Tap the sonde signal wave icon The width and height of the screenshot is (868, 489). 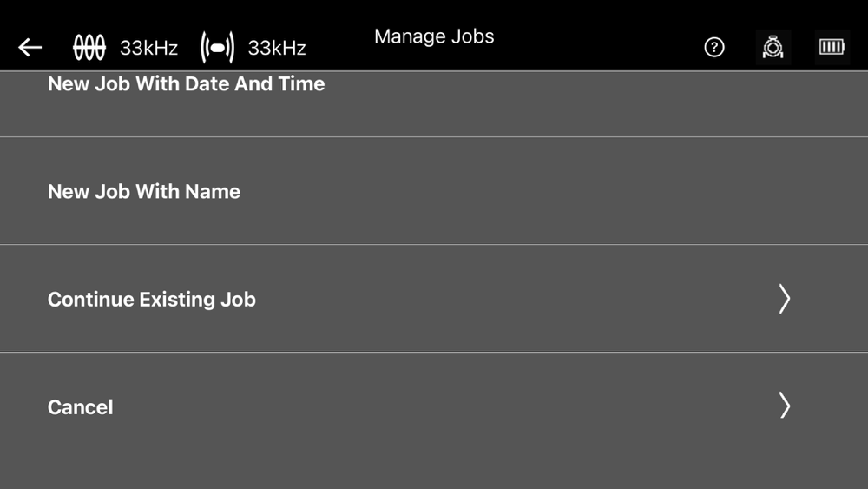pyautogui.click(x=218, y=47)
